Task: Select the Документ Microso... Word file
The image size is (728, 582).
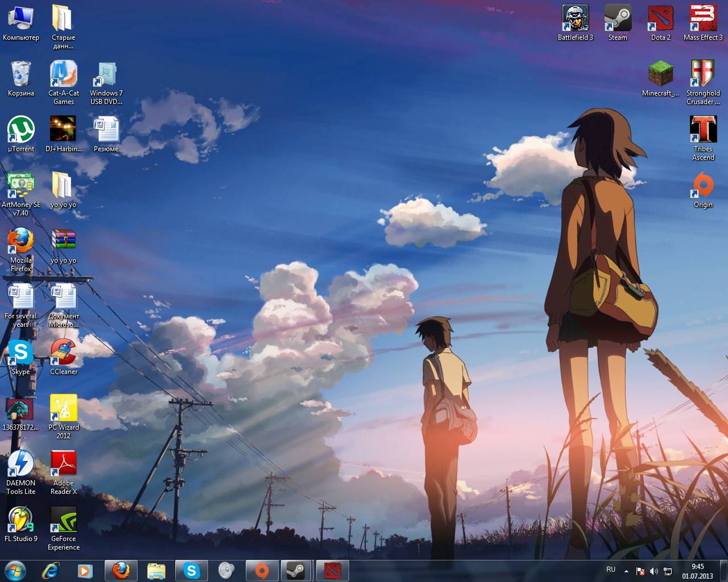Action: point(64,306)
